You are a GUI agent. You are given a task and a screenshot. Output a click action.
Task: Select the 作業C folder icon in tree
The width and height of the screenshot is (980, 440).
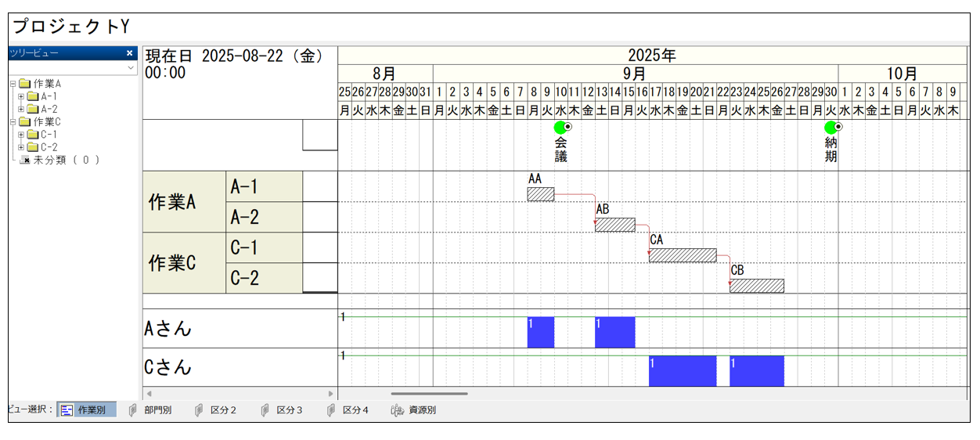[x=24, y=122]
